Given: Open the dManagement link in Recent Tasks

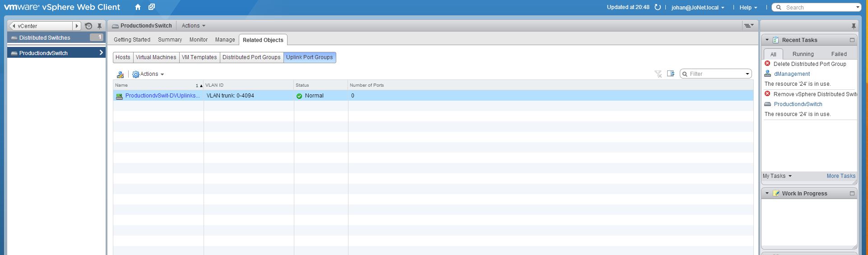Looking at the screenshot, I should pyautogui.click(x=792, y=74).
